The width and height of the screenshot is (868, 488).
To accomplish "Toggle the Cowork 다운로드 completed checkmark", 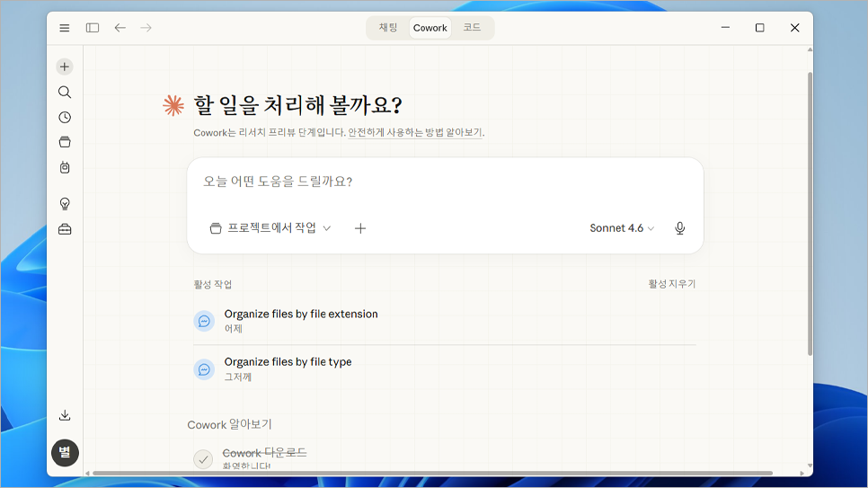I will point(203,459).
